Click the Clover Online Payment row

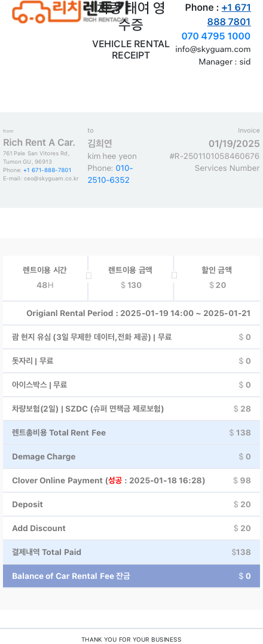[131, 480]
